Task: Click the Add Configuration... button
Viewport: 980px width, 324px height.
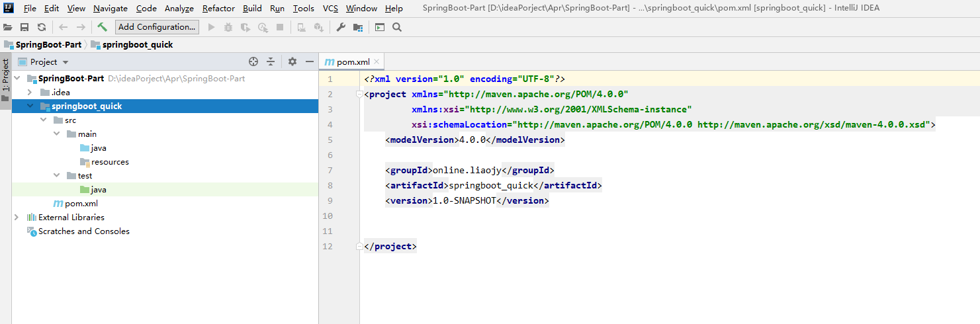Action: (157, 27)
